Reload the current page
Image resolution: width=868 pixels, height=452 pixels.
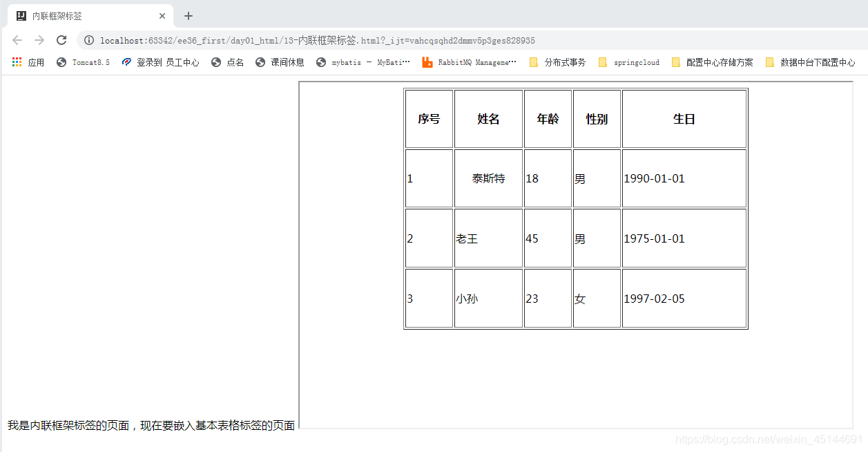pos(61,40)
